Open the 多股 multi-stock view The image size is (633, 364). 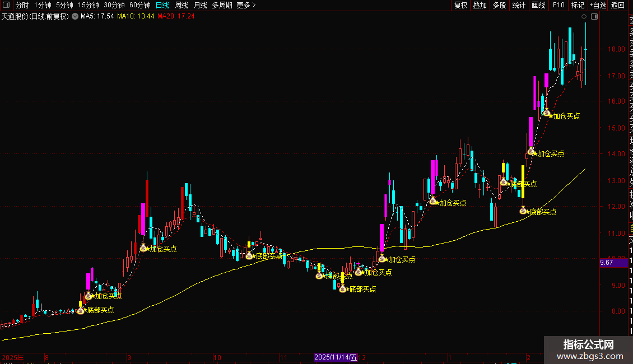(499, 5)
